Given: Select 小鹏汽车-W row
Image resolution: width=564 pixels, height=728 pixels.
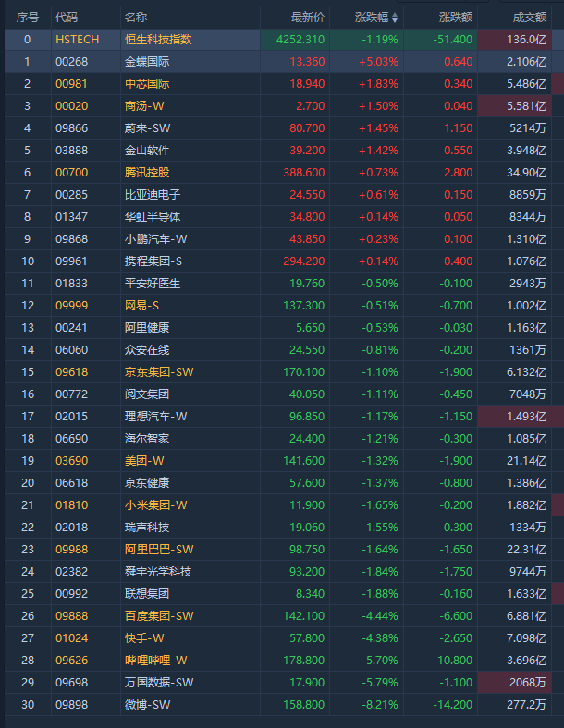Looking at the screenshot, I should tap(155, 239).
